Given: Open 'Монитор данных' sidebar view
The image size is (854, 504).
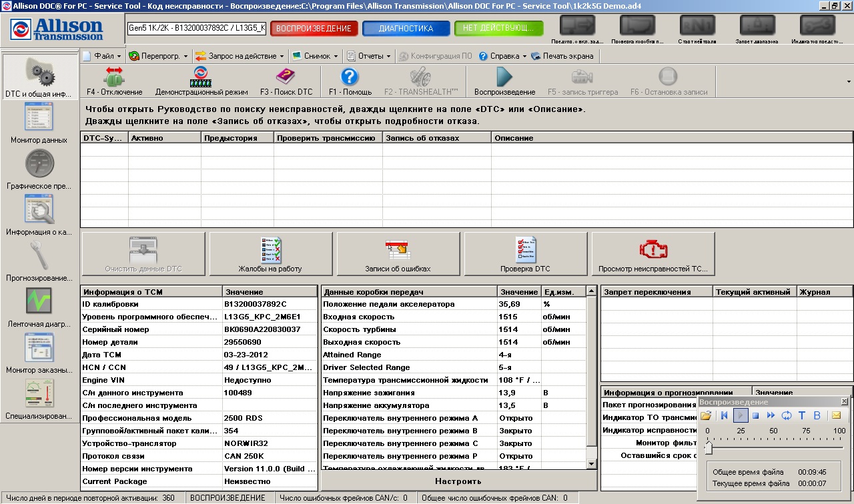Looking at the screenshot, I should coord(39,124).
